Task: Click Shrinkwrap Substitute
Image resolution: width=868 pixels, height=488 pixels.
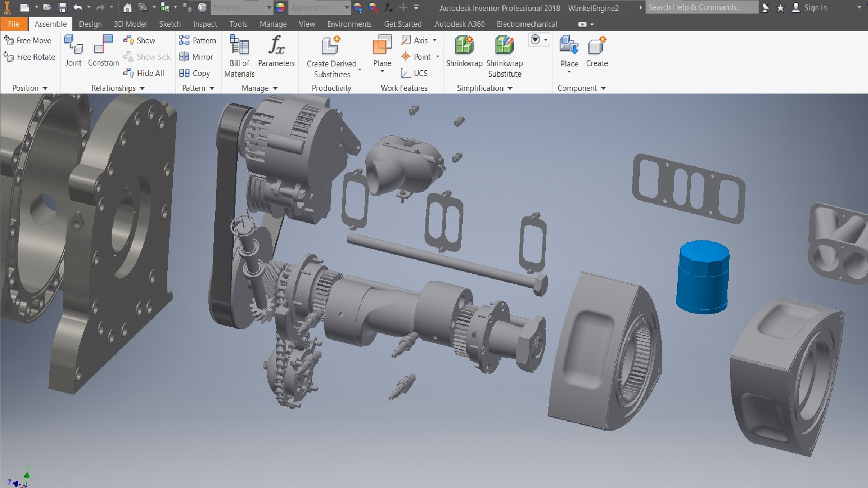Action: click(x=505, y=56)
